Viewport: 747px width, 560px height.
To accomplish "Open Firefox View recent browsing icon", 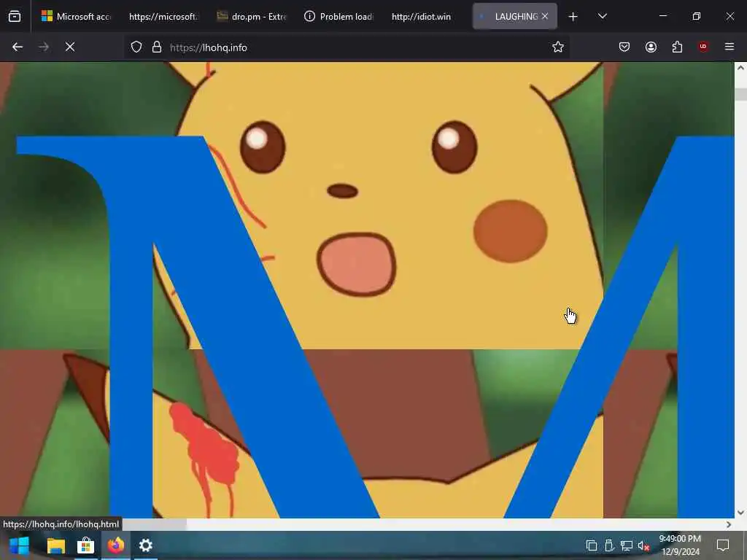I will click(x=15, y=17).
